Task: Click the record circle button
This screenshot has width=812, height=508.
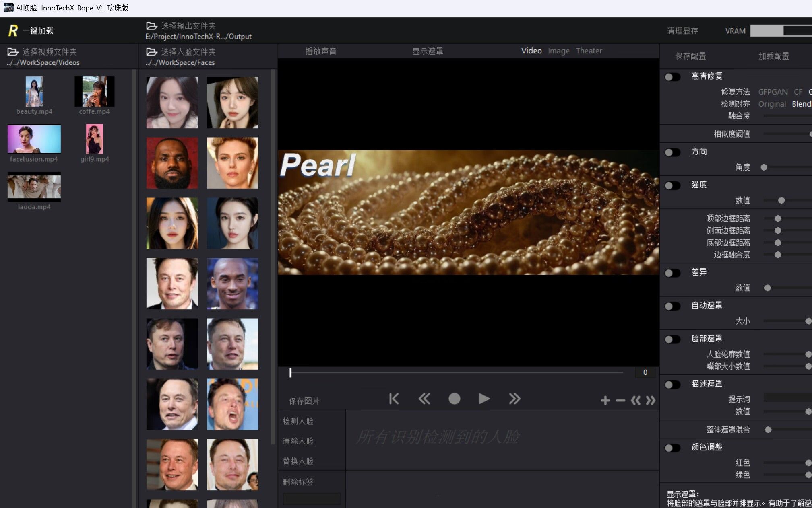Action: 454,399
